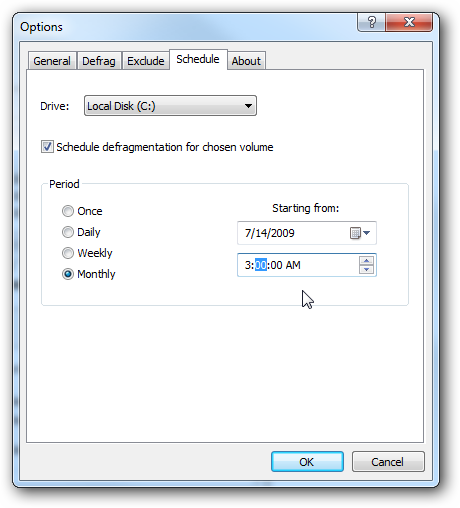This screenshot has height=508, width=460.
Task: Open the calendar date picker icon
Action: (355, 233)
